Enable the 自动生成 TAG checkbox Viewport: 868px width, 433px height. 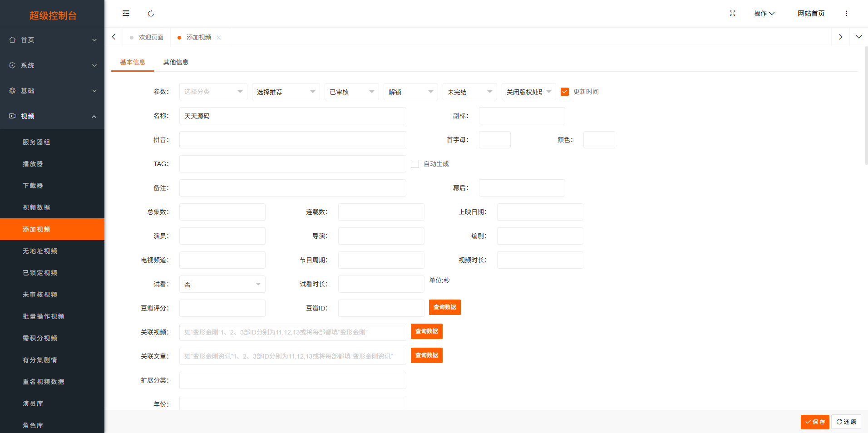(415, 164)
